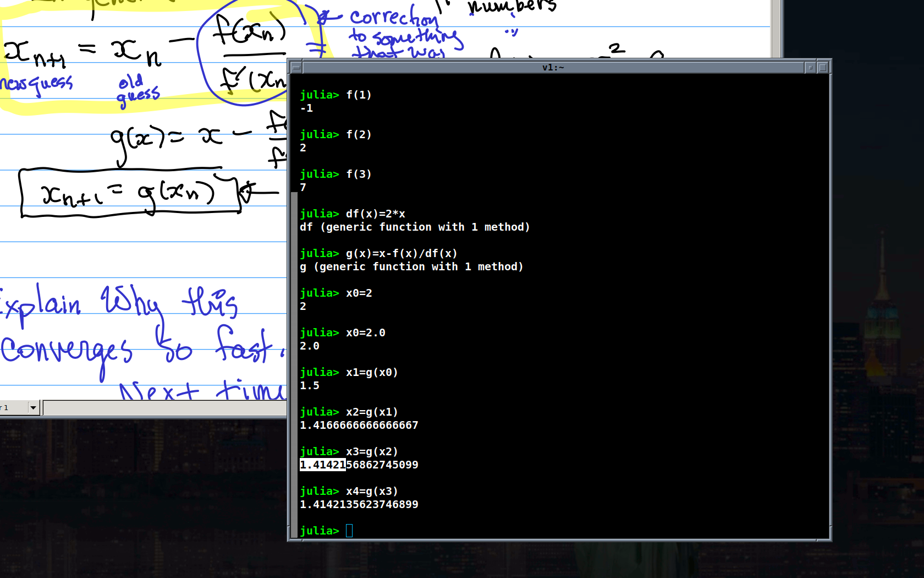
Task: Focus the empty julia> prompt cursor
Action: click(349, 531)
